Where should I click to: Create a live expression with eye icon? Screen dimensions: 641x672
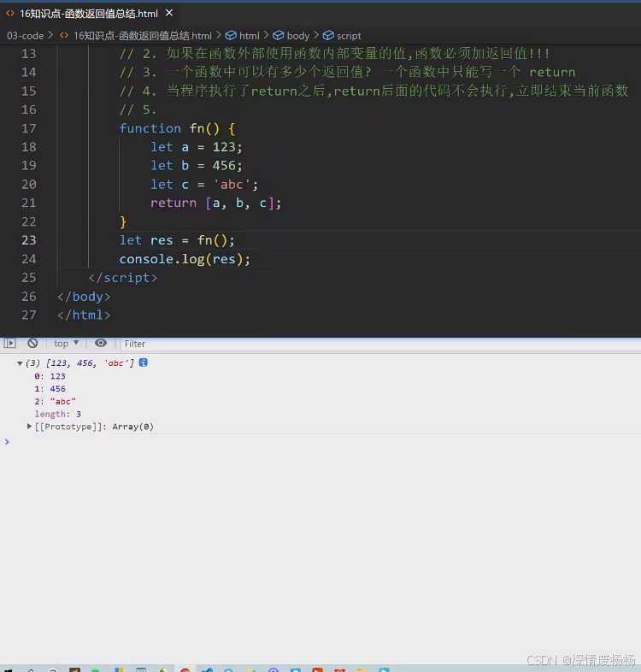(101, 343)
